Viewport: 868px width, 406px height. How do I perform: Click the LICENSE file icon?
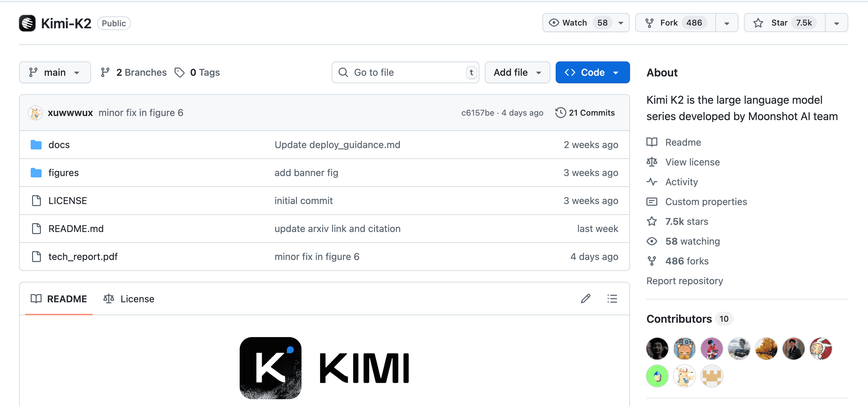(x=36, y=201)
